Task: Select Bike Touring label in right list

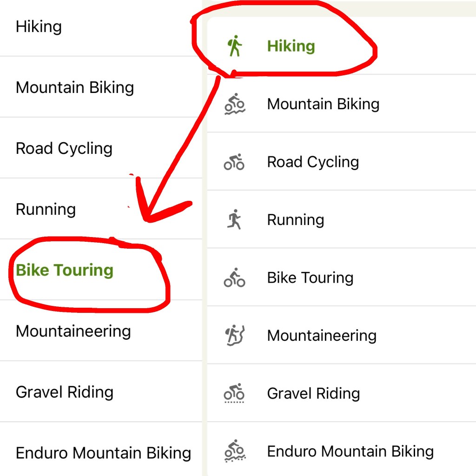Action: pyautogui.click(x=310, y=278)
